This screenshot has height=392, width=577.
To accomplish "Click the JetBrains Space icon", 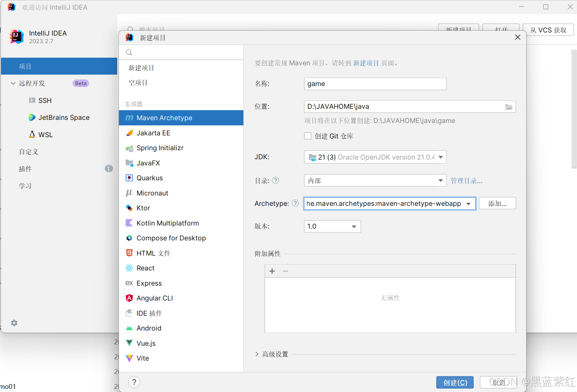I will (x=32, y=117).
